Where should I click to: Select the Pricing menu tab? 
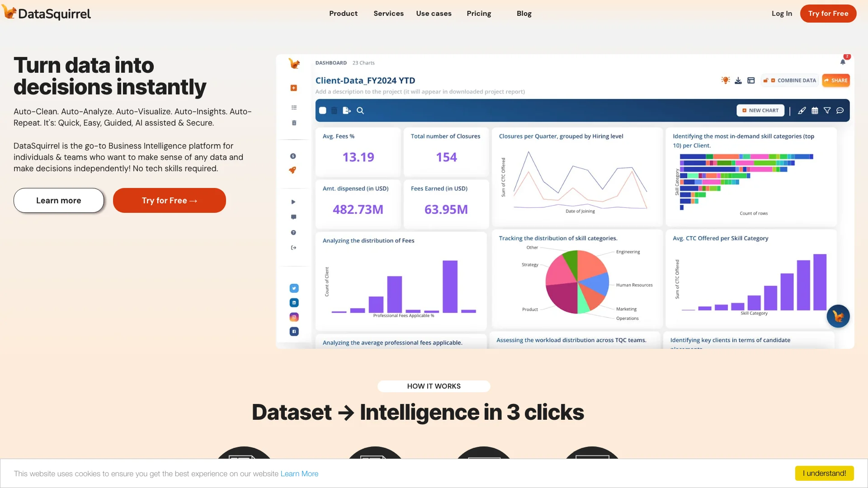click(x=479, y=13)
